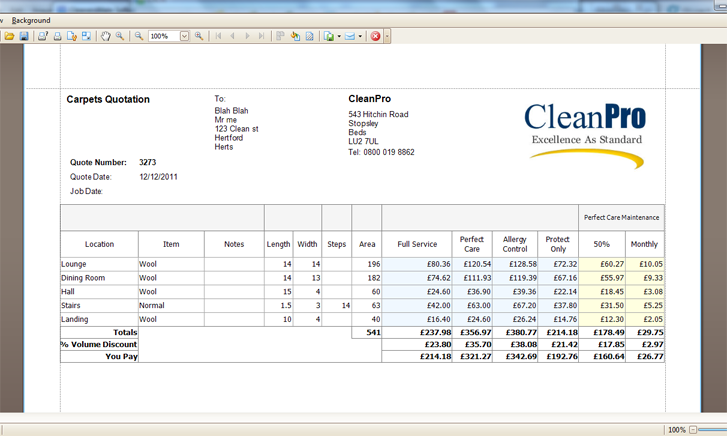
Task: Close the print preview with red button
Action: click(x=376, y=36)
